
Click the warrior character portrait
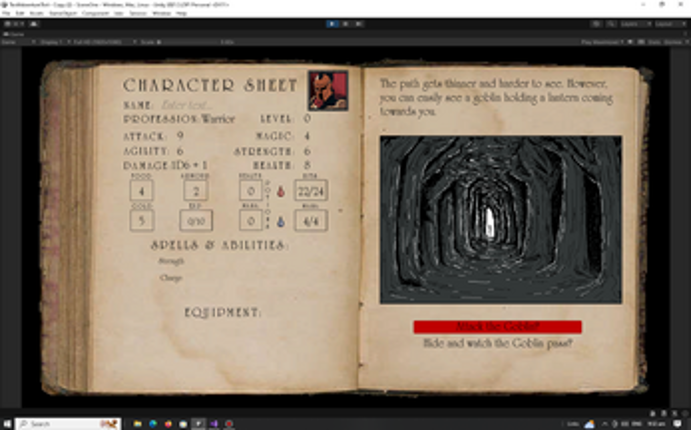click(x=328, y=90)
